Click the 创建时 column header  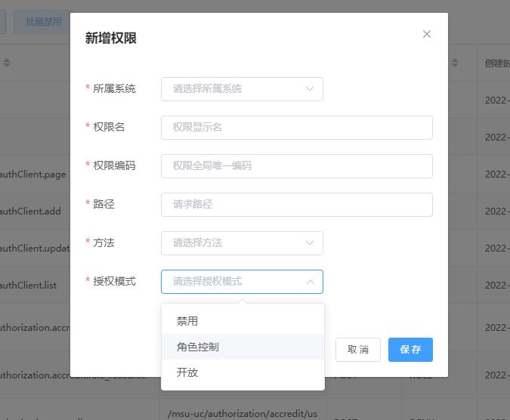pyautogui.click(x=495, y=63)
